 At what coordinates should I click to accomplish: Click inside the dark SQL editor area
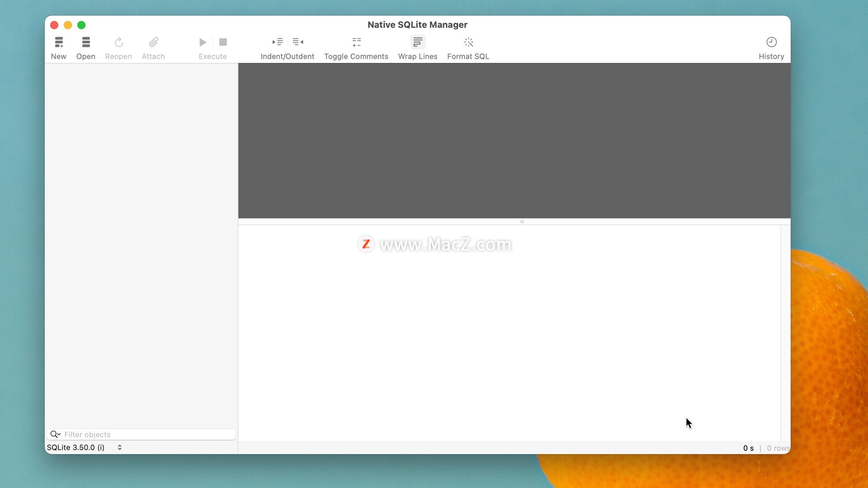[x=514, y=141]
